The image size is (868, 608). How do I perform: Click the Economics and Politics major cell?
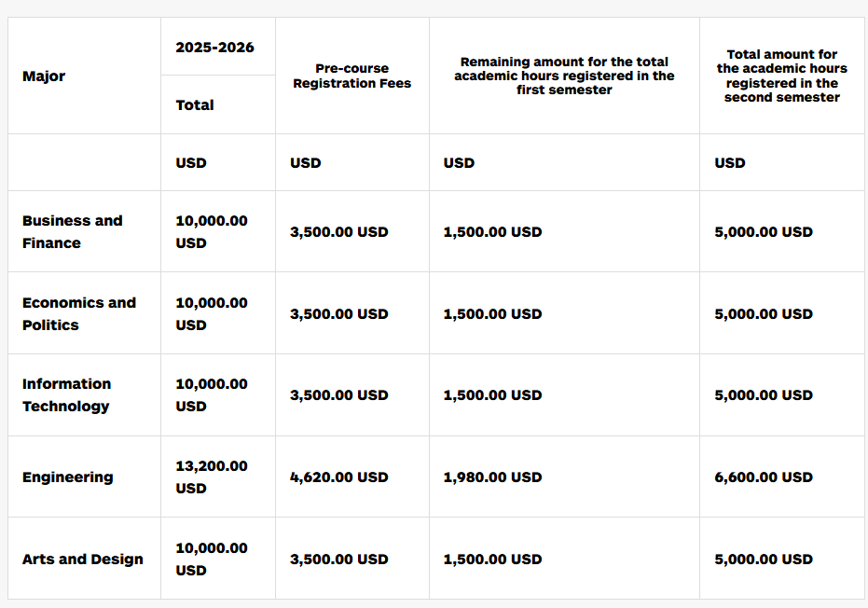[78, 314]
